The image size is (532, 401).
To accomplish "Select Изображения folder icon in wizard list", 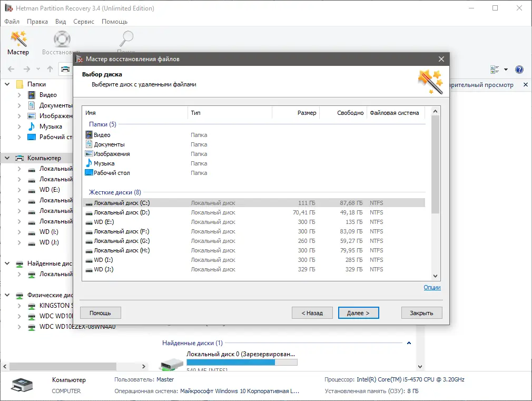I will coord(89,154).
